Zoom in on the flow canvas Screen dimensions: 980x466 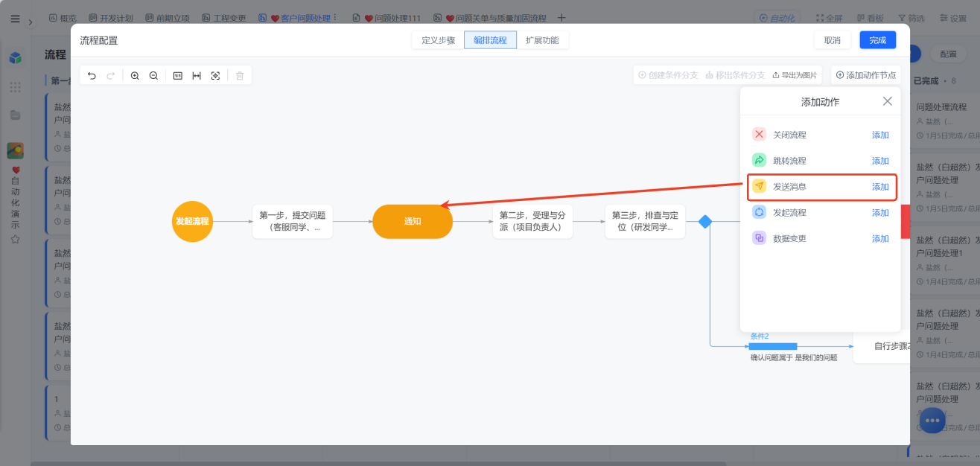135,75
